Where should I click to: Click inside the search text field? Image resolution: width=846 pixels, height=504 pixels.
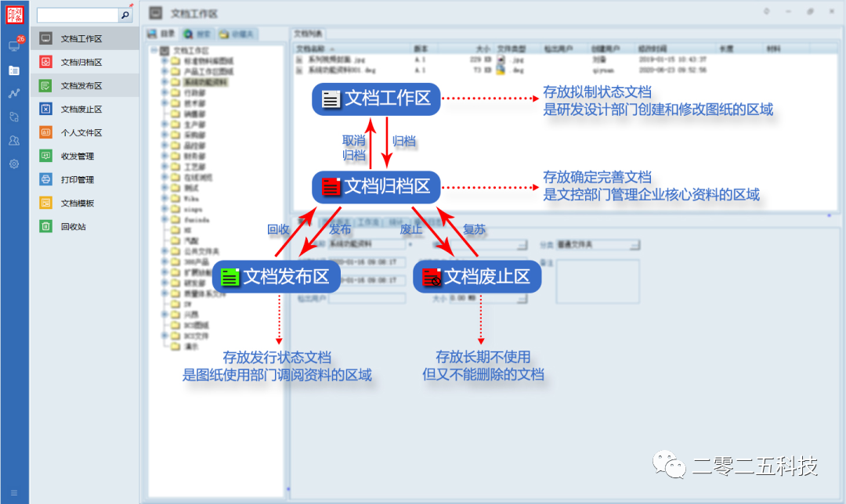[77, 15]
